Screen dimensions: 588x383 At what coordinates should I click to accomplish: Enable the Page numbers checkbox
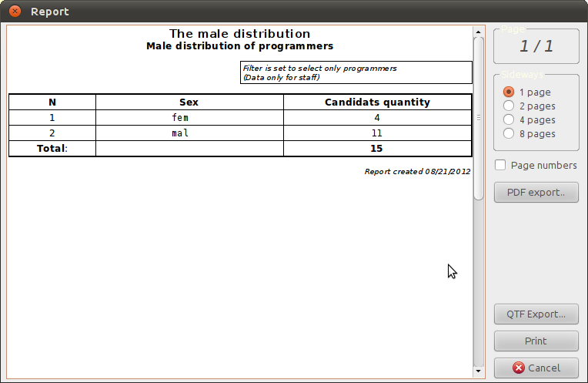pyautogui.click(x=501, y=165)
